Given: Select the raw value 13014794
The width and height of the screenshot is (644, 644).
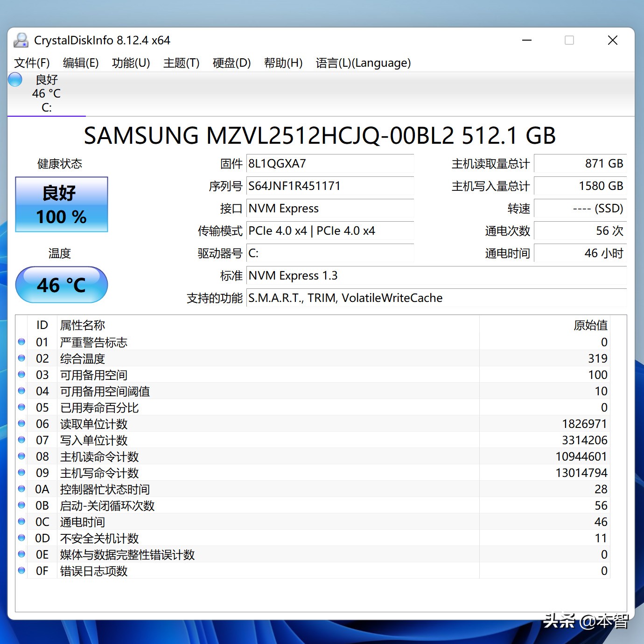Looking at the screenshot, I should (x=581, y=473).
